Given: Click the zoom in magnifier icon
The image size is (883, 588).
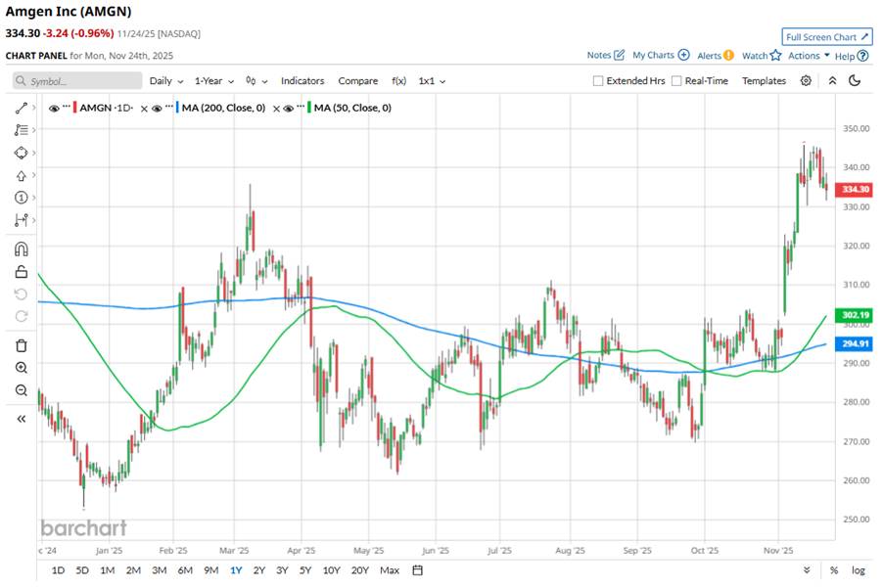Looking at the screenshot, I should tap(21, 368).
